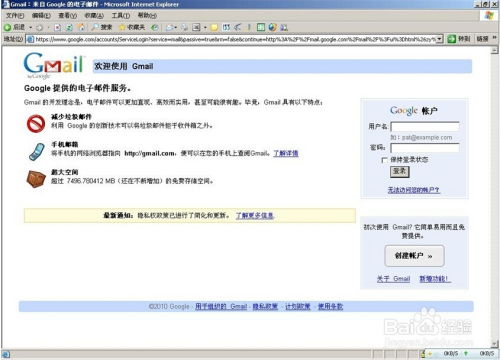
Task: Expand the address bar dropdown arrow
Action: click(x=440, y=39)
